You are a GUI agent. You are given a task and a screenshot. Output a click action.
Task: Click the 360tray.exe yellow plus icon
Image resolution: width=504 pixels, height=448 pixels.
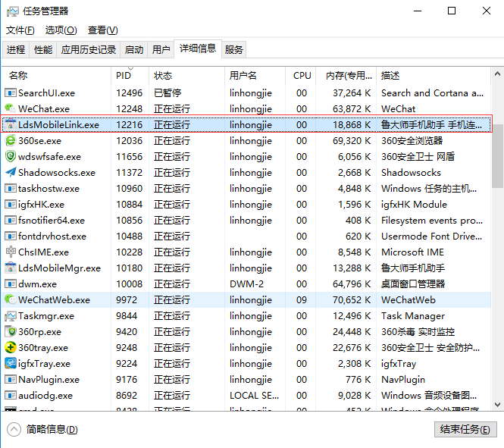click(x=11, y=348)
